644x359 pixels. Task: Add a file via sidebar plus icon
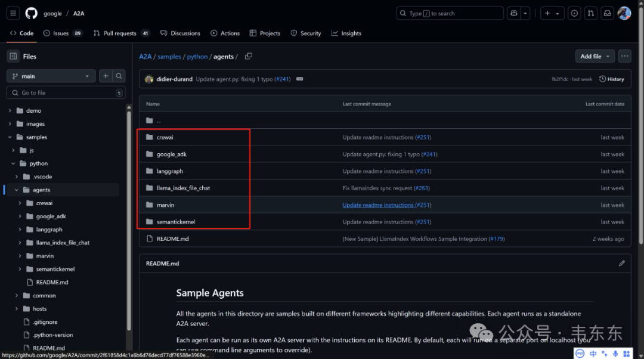[x=106, y=76]
